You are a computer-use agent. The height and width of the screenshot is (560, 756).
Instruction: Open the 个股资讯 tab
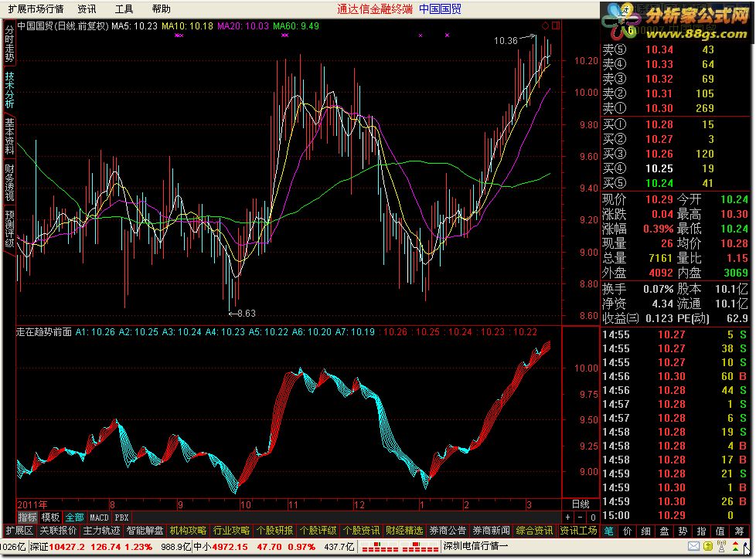tap(361, 531)
